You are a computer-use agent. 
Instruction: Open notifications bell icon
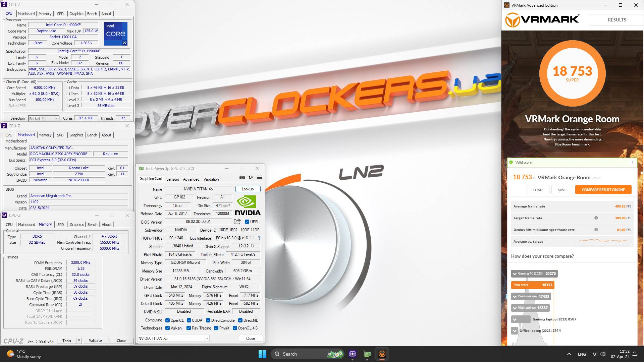pyautogui.click(x=635, y=354)
